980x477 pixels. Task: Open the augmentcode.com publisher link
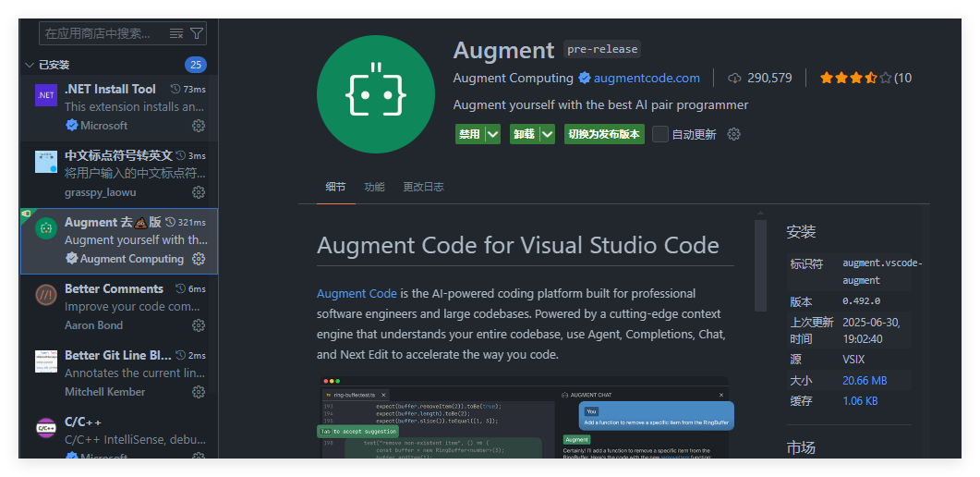(647, 79)
